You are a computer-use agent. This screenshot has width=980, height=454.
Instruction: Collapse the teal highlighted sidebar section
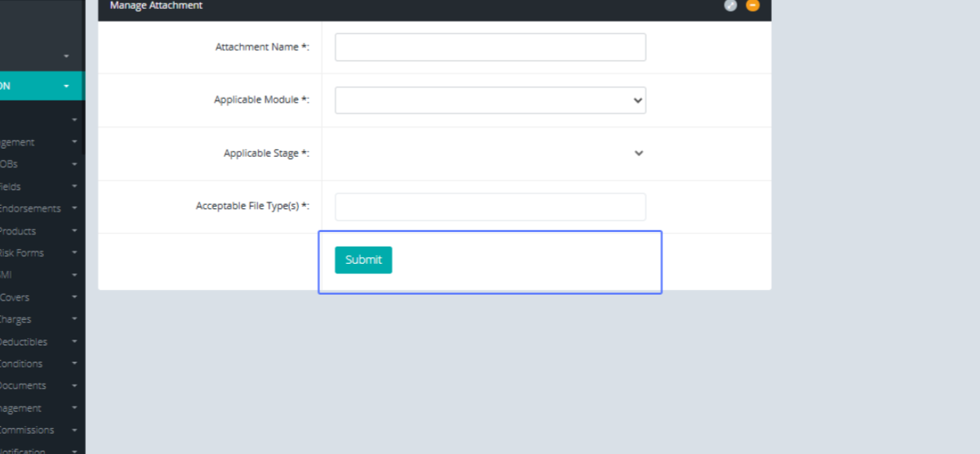point(66,86)
